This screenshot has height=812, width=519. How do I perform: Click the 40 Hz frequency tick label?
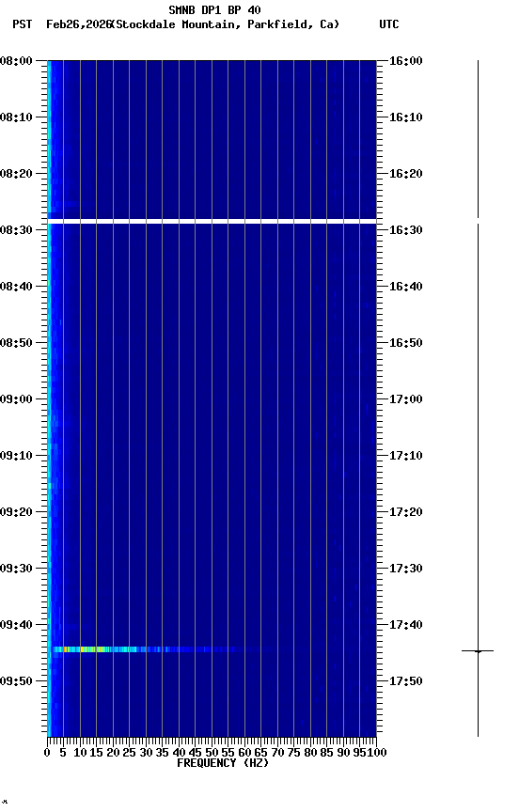click(179, 753)
